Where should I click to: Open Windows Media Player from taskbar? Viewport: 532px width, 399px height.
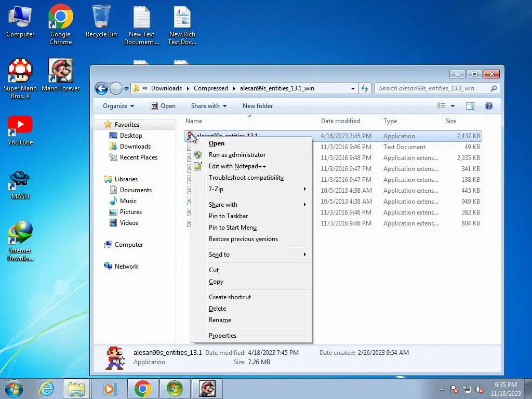[109, 389]
